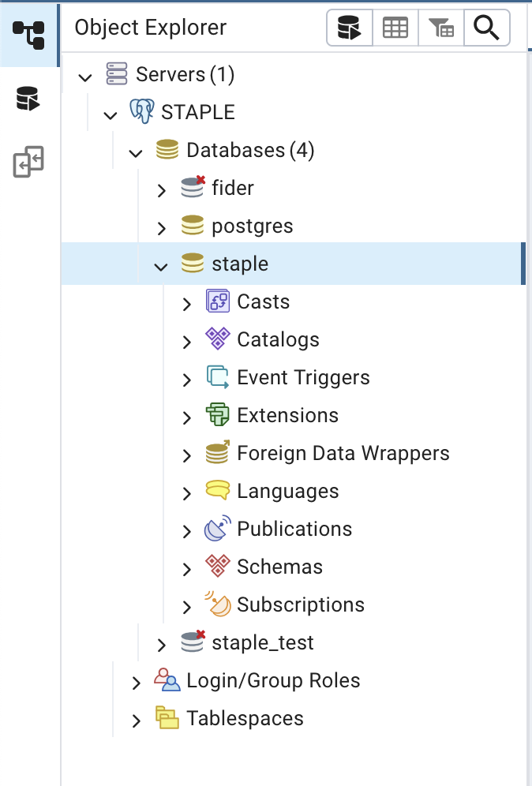
Task: Select the staple_test database
Action: pyautogui.click(x=262, y=642)
